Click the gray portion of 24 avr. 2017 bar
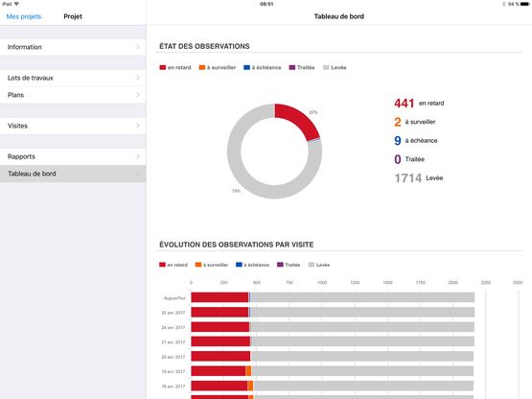 point(362,327)
